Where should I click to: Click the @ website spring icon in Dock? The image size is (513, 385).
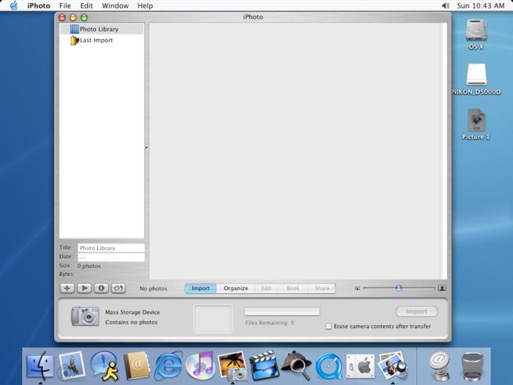(439, 366)
